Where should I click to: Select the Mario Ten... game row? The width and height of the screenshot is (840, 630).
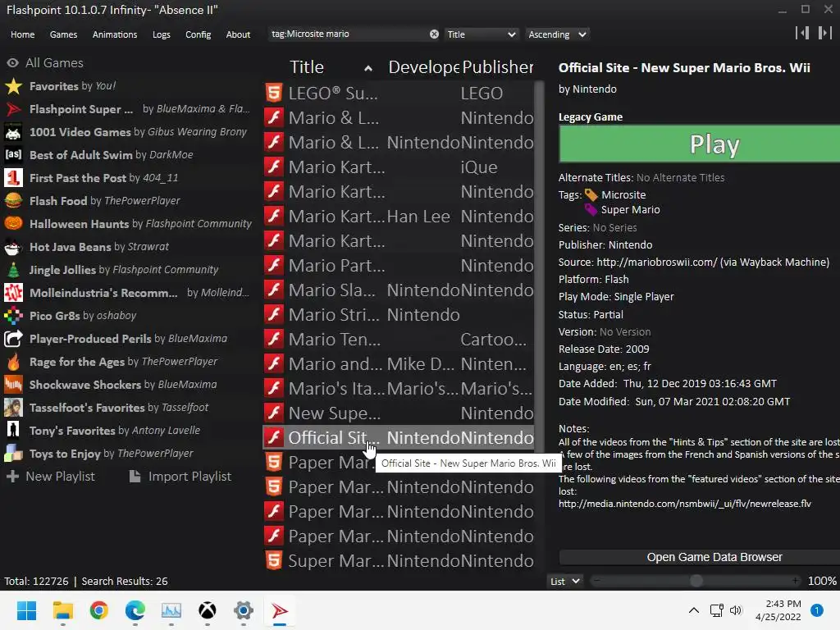point(399,339)
